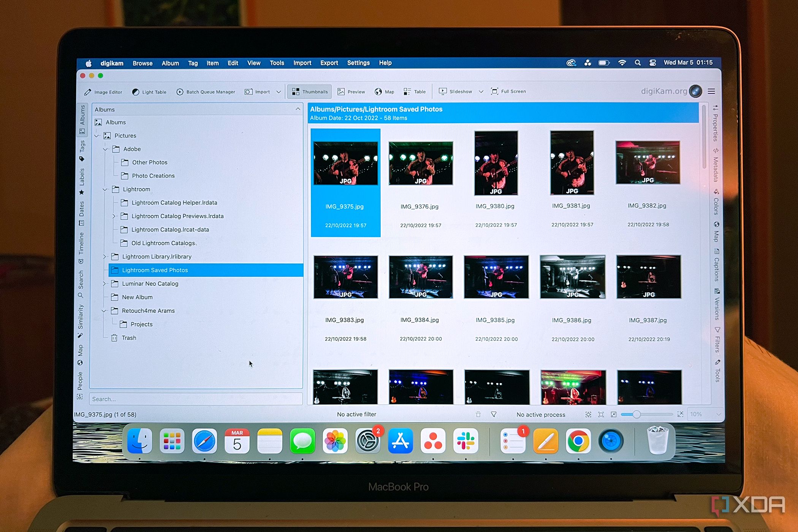This screenshot has width=798, height=532.
Task: Launch the Batch Queue Manager
Action: pyautogui.click(x=206, y=92)
